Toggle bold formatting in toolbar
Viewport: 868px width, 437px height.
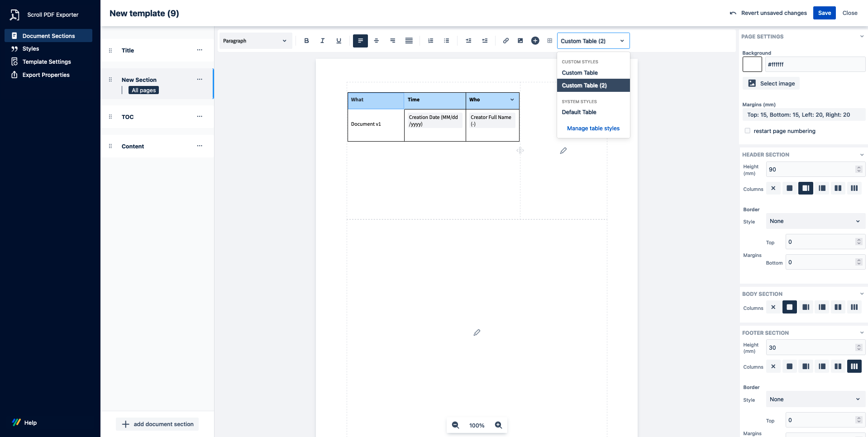pos(306,41)
